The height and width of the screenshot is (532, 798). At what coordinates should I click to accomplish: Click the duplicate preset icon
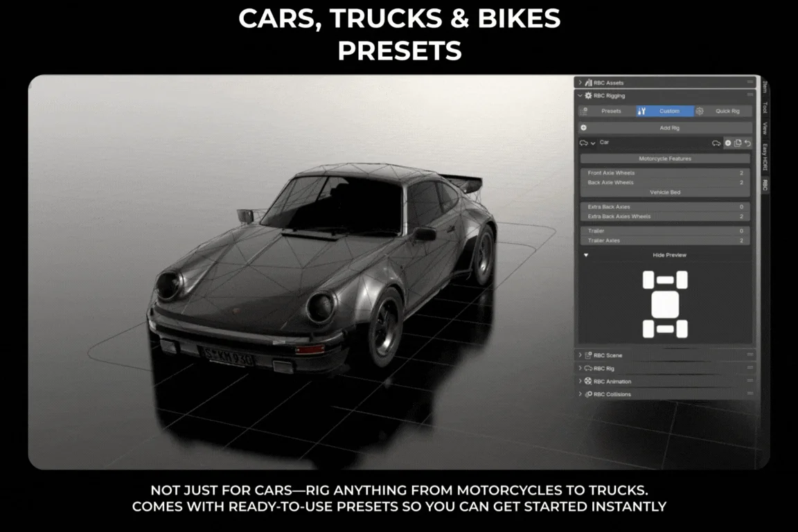click(x=738, y=143)
